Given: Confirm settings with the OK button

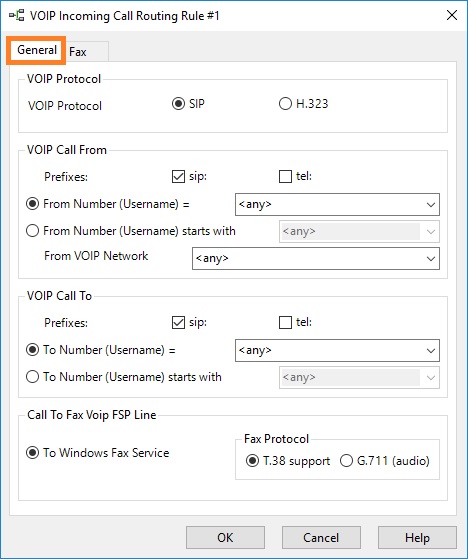Looking at the screenshot, I should tap(225, 538).
